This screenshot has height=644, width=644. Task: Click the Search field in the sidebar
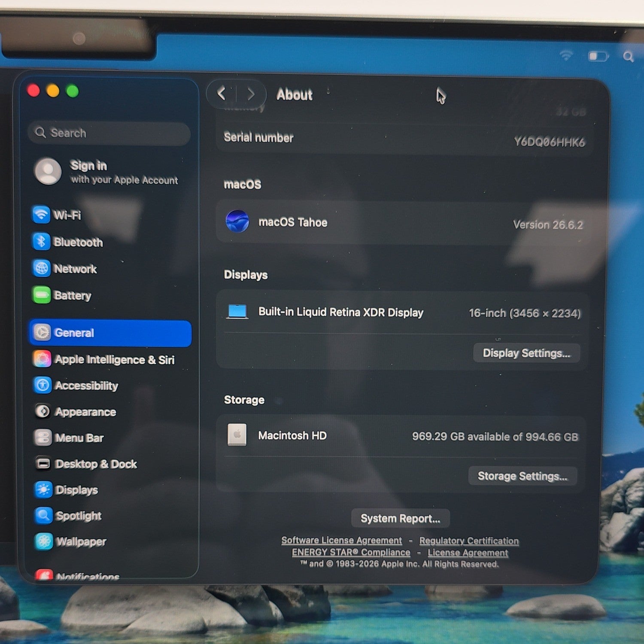click(x=109, y=133)
